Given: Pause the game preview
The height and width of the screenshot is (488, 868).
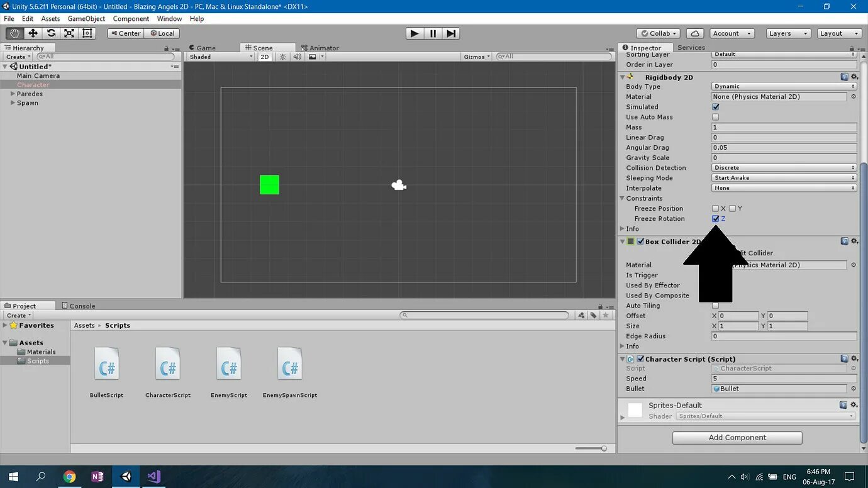Looking at the screenshot, I should (x=433, y=33).
